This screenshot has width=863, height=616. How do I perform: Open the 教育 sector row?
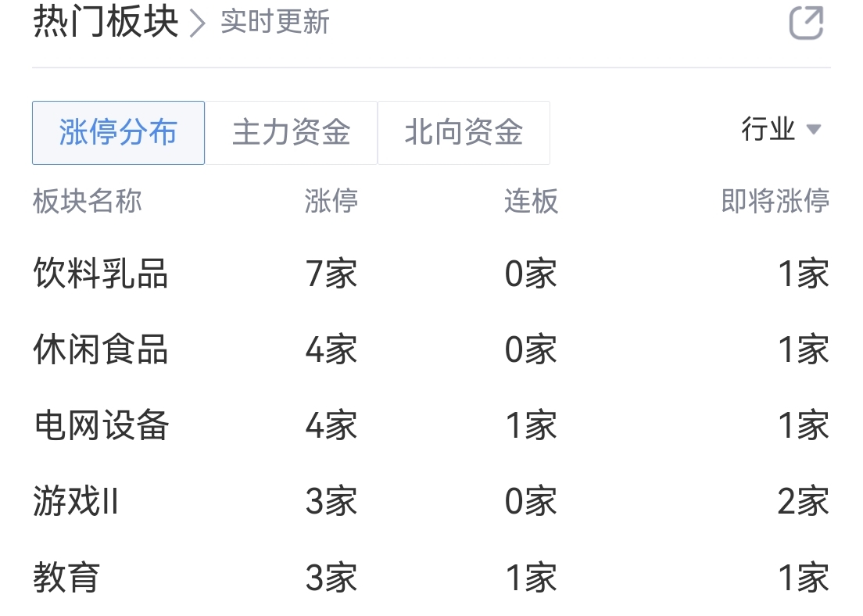click(x=431, y=578)
